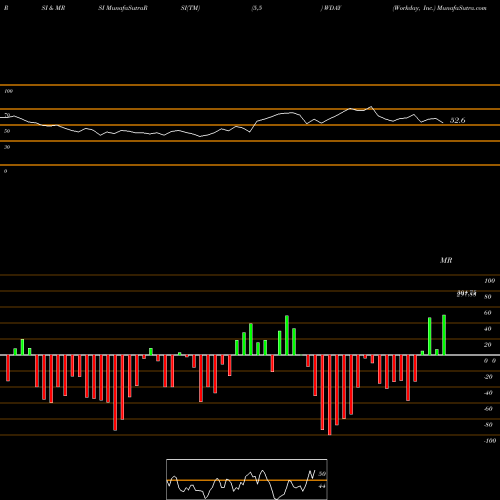500x500 pixels.
Task: Click the -60 label on MR axis
Action: pos(488,409)
